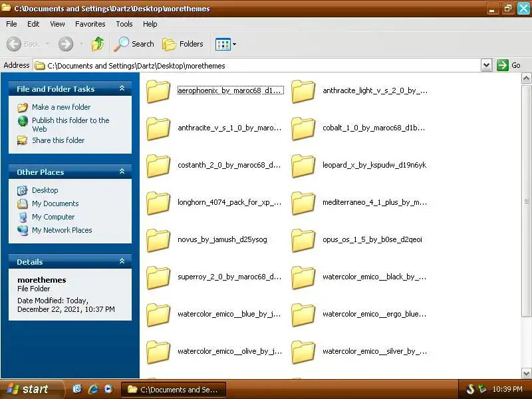Open the Help menu
This screenshot has width=532, height=399.
[x=150, y=24]
